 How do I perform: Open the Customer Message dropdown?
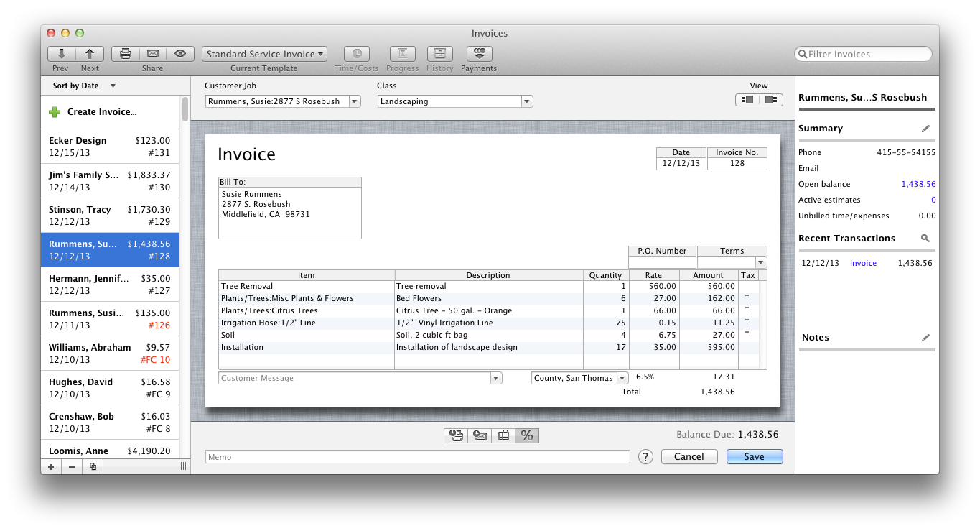point(496,378)
